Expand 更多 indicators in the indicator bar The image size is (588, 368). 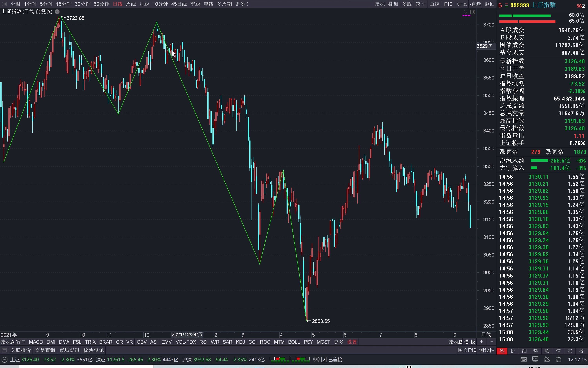coord(339,342)
